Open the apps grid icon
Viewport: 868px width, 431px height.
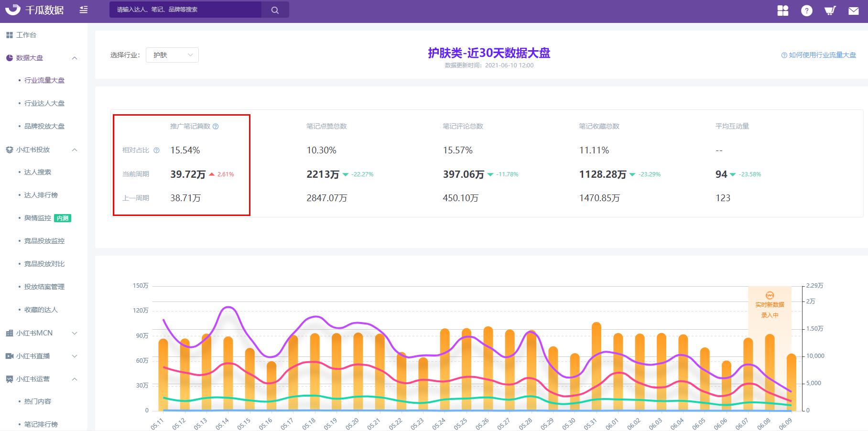coord(783,11)
